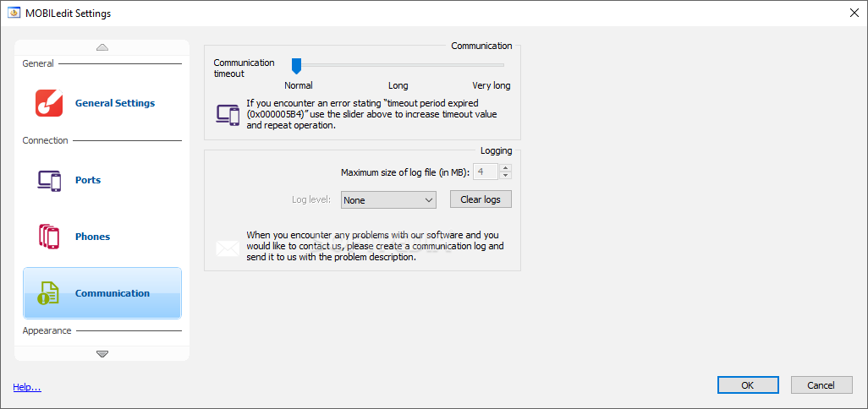Click the envelope icon in Logging section

tap(228, 248)
